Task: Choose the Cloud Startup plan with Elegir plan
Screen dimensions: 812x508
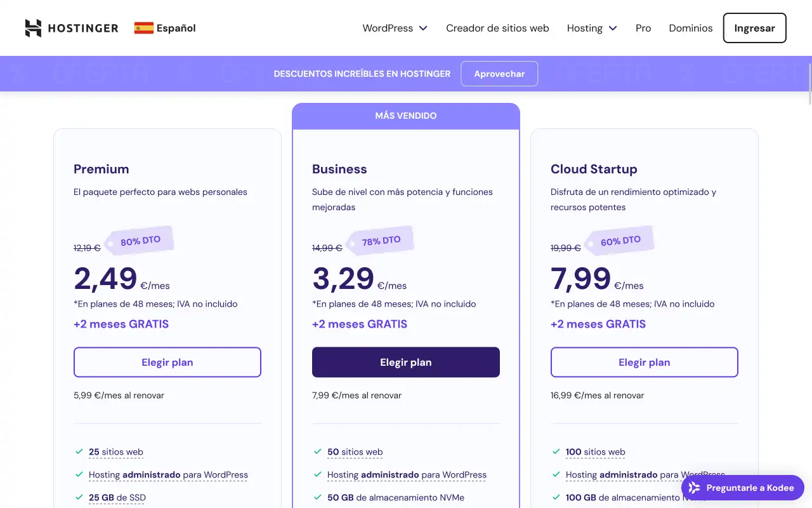Action: [645, 362]
